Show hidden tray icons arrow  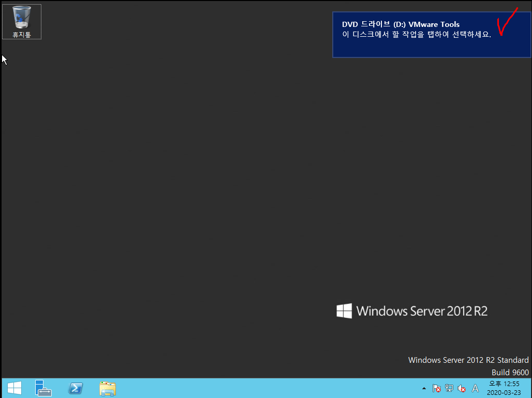pos(424,388)
